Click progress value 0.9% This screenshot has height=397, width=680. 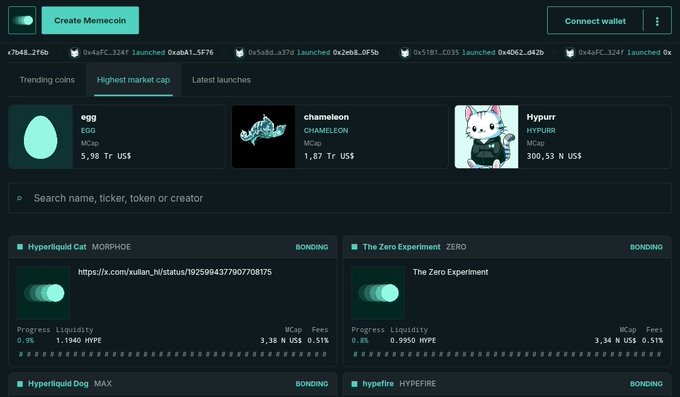point(25,341)
